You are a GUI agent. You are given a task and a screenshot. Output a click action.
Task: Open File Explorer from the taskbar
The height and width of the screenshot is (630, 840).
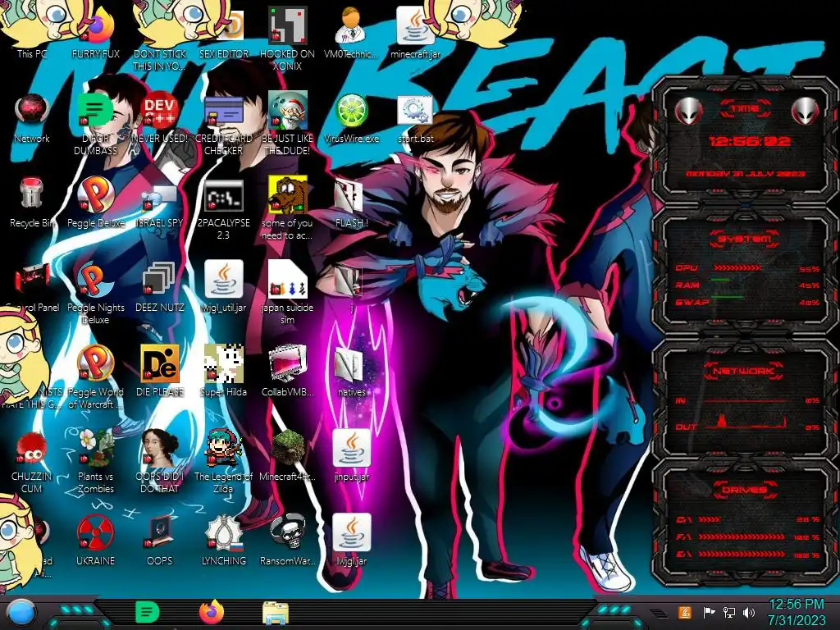(276, 614)
